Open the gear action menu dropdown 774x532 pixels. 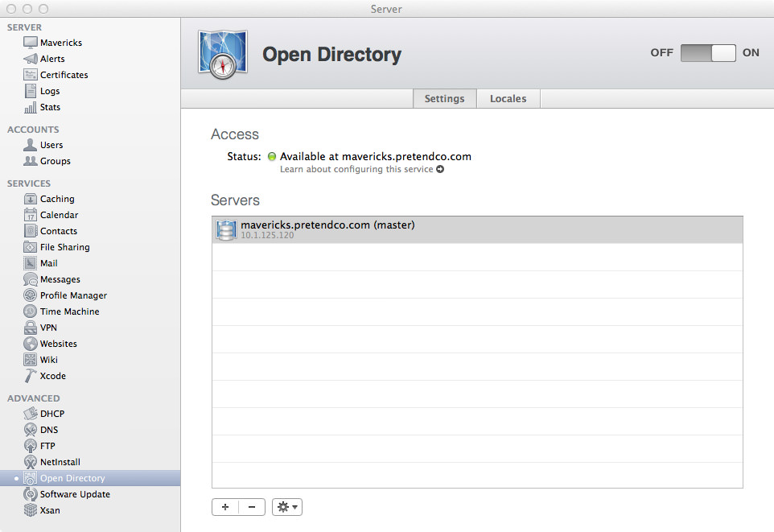tap(286, 507)
